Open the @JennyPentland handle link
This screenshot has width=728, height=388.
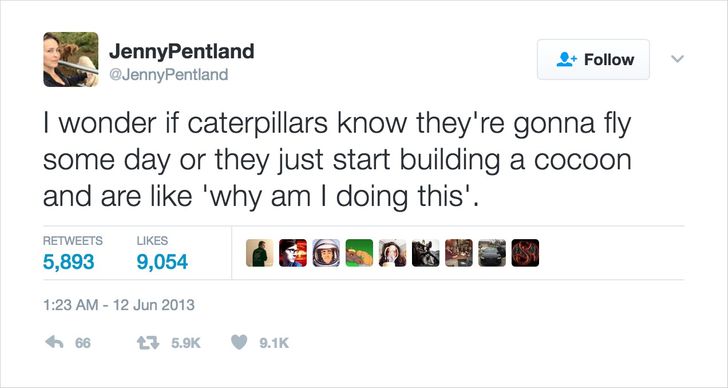[169, 74]
